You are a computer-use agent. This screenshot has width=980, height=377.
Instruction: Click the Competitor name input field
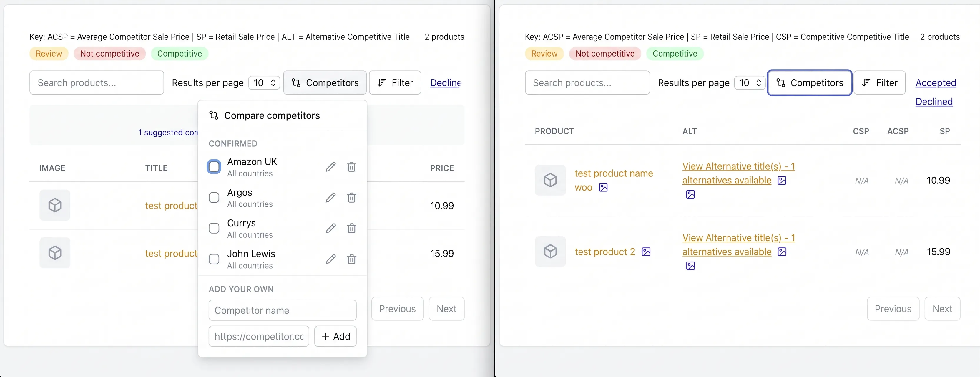pyautogui.click(x=282, y=310)
